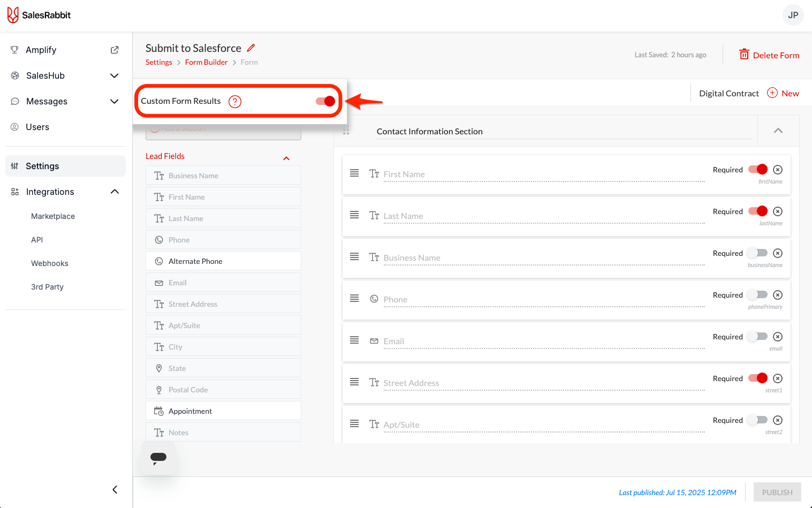
Task: Click the envelope icon in Email form row
Action: 374,341
